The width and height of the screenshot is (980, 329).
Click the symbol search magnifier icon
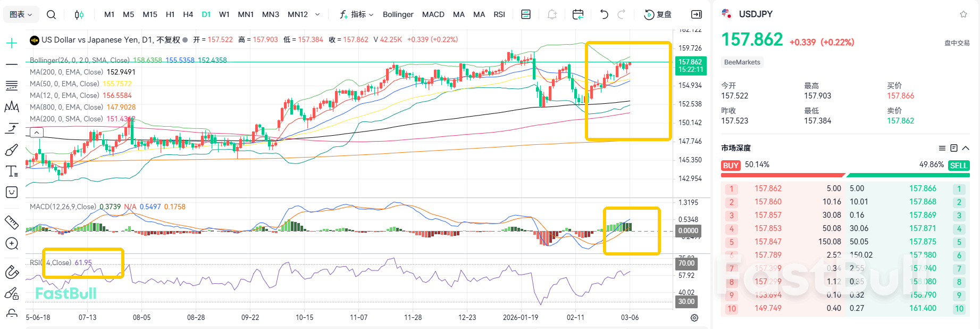click(51, 14)
